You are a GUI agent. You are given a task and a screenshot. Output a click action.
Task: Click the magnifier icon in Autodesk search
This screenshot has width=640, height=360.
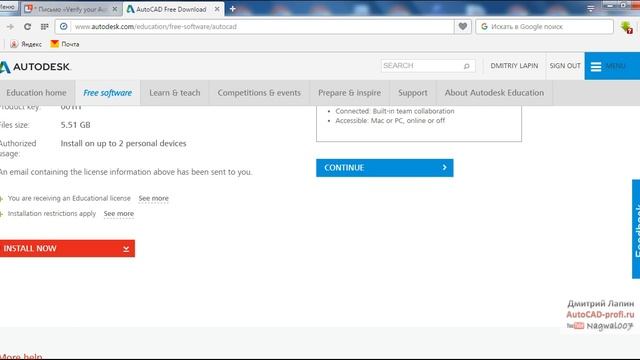point(467,66)
